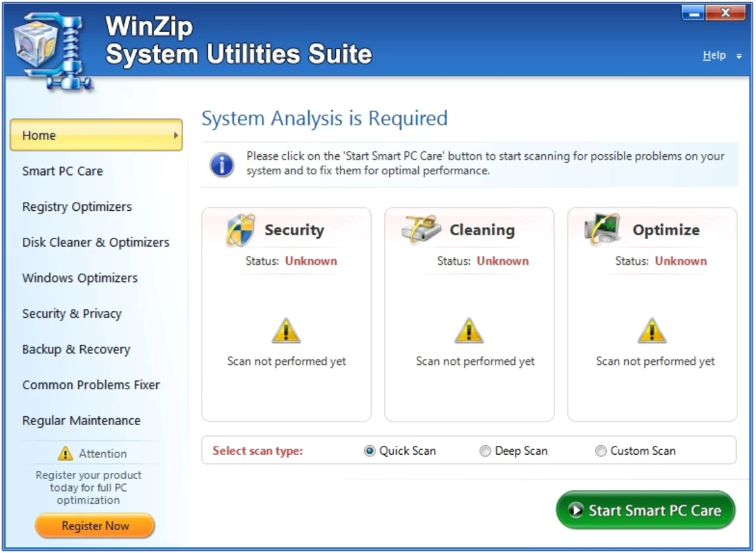The image size is (756, 553).
Task: Click the Cleaning disk icon
Action: [x=422, y=229]
